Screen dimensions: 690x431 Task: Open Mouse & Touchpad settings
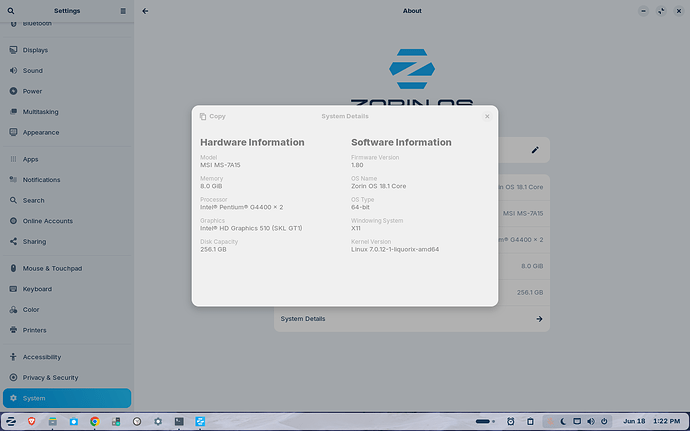click(67, 269)
